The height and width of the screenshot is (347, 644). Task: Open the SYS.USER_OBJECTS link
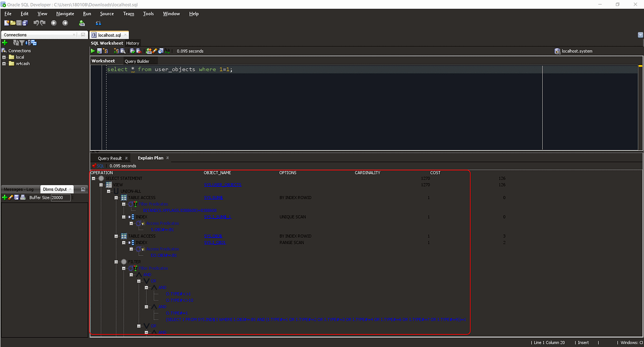pos(222,185)
